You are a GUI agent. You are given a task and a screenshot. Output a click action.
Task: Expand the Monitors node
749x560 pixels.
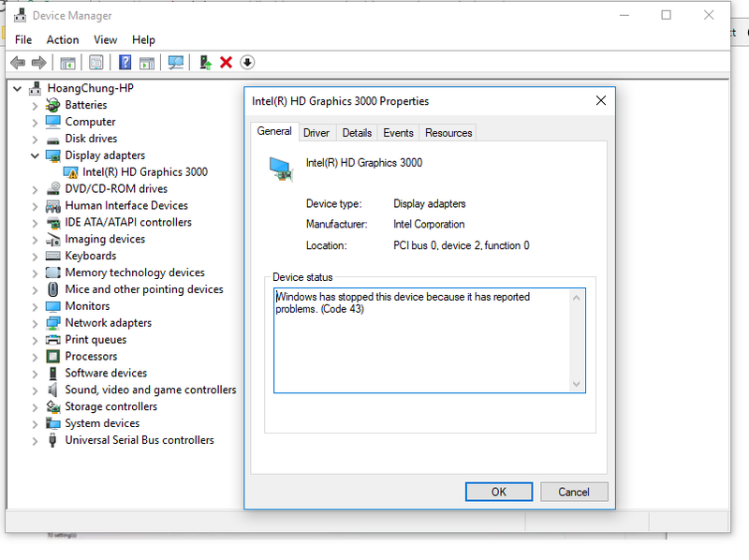tap(35, 306)
